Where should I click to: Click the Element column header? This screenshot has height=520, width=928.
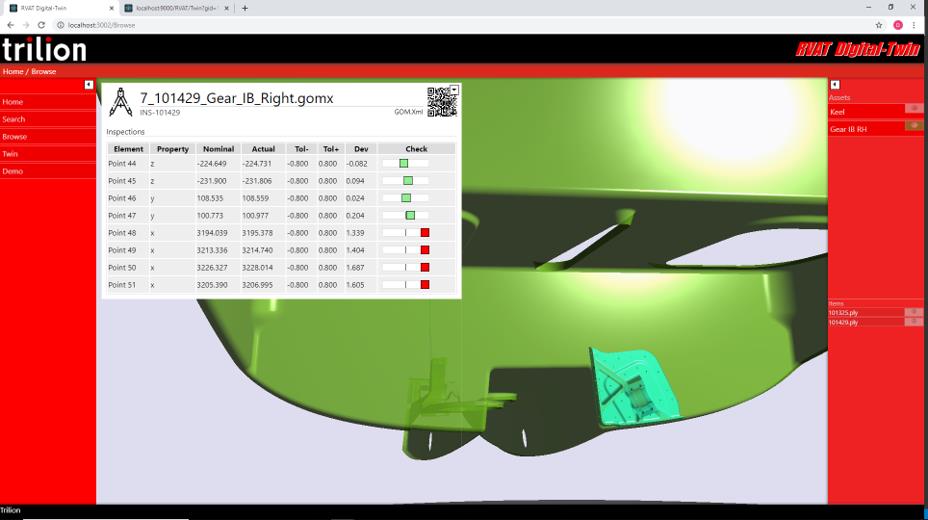[128, 149]
